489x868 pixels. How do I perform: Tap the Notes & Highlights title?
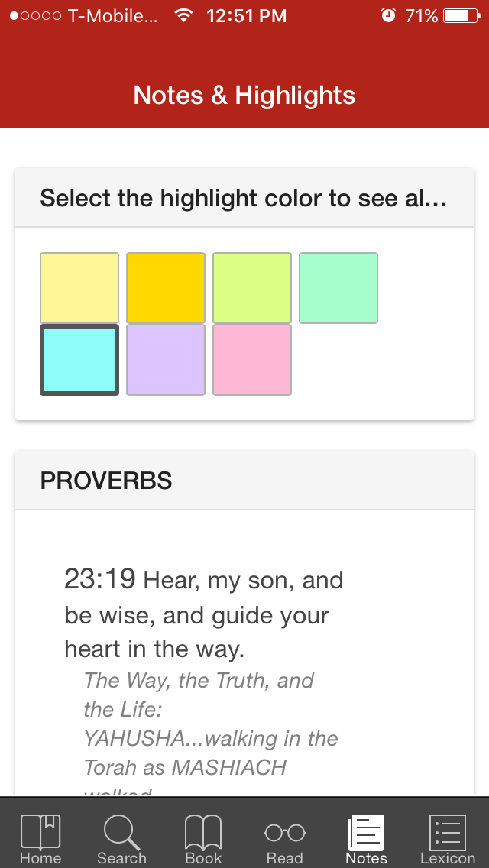pos(244,96)
